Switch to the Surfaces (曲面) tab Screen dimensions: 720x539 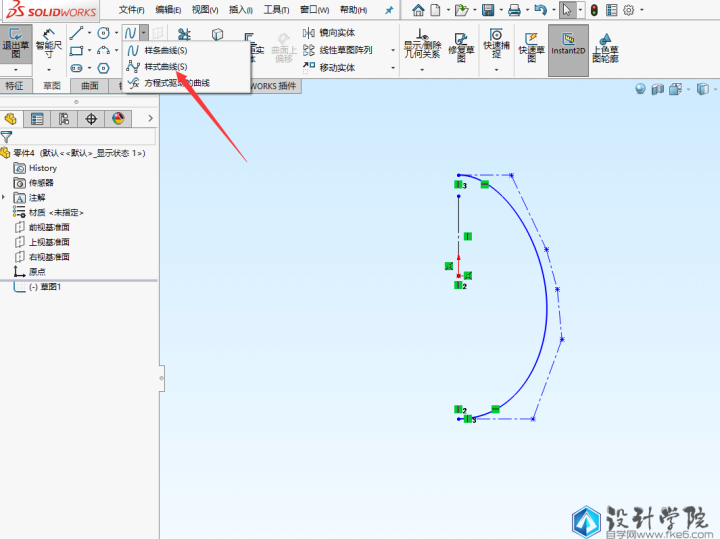(90, 86)
